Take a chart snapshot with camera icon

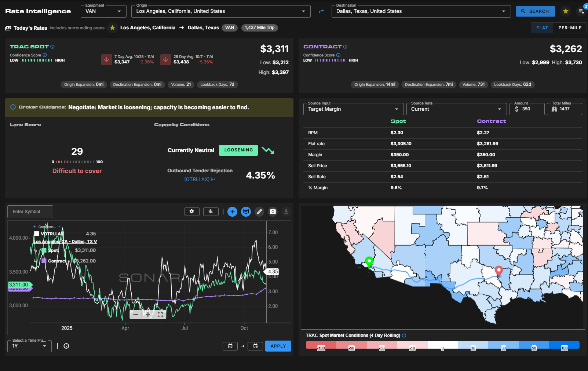coord(273,212)
